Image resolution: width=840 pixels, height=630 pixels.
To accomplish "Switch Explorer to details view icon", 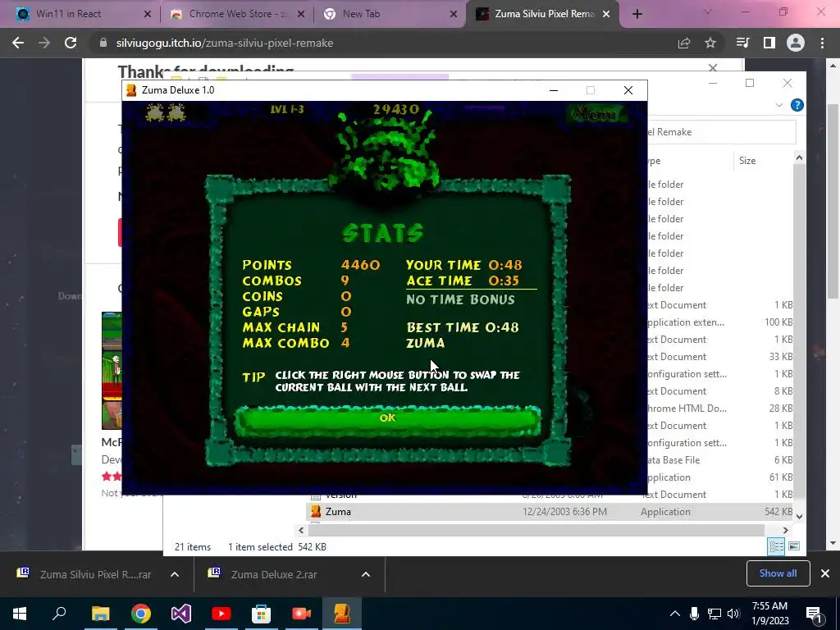I will (776, 546).
